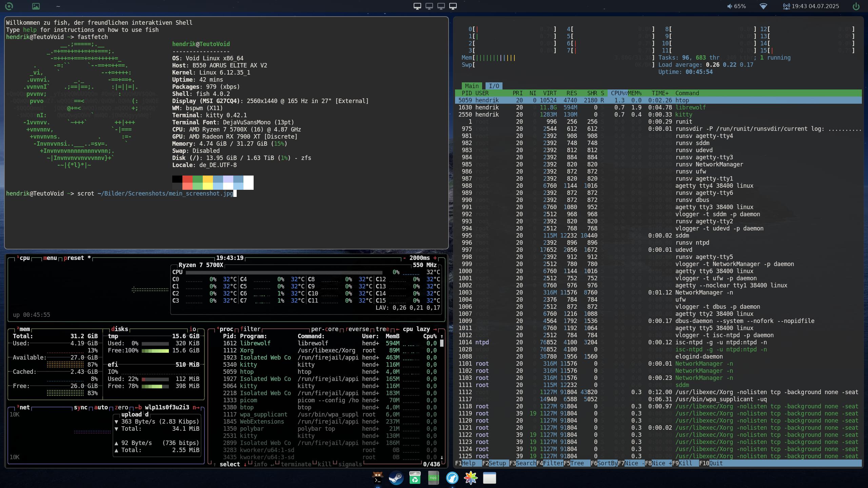Click F1 Help in htop footer

click(x=469, y=463)
